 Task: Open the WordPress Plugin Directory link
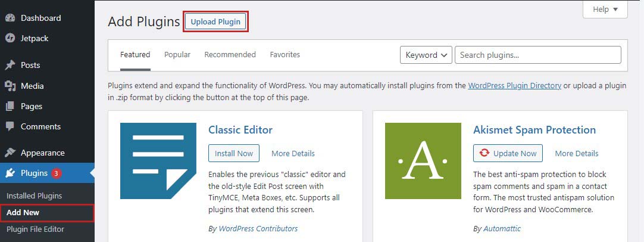[515, 86]
